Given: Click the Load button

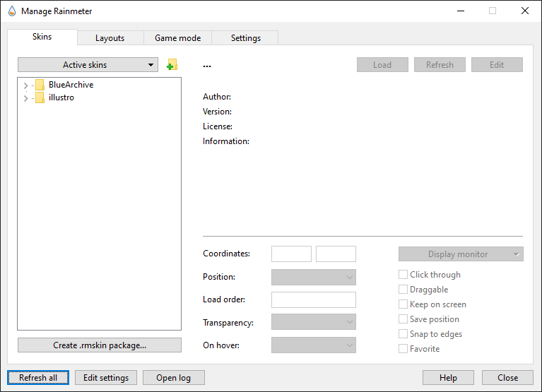Looking at the screenshot, I should coord(382,64).
